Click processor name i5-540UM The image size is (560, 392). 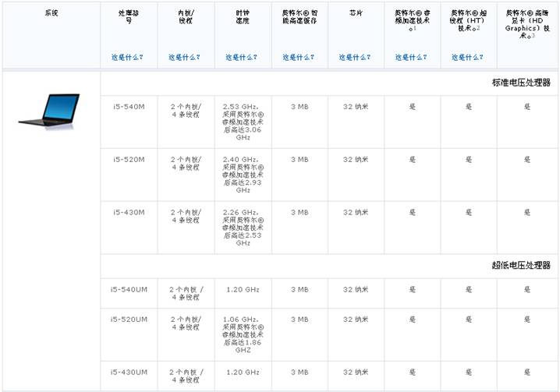129,290
